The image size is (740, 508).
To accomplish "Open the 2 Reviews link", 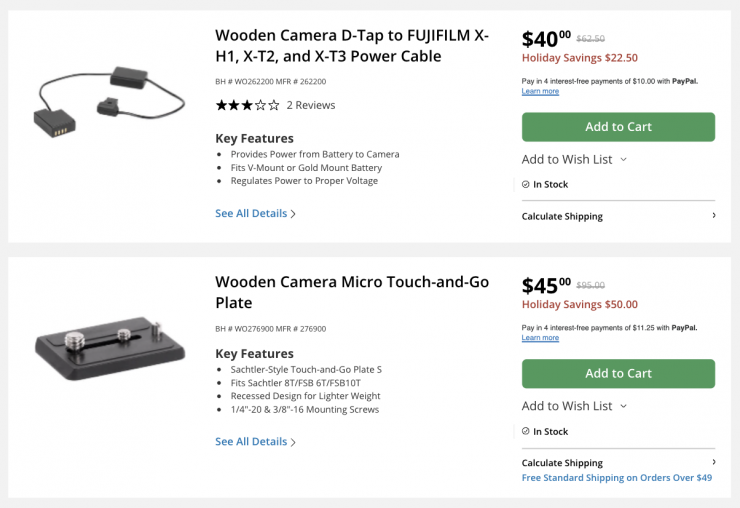I will (x=311, y=105).
